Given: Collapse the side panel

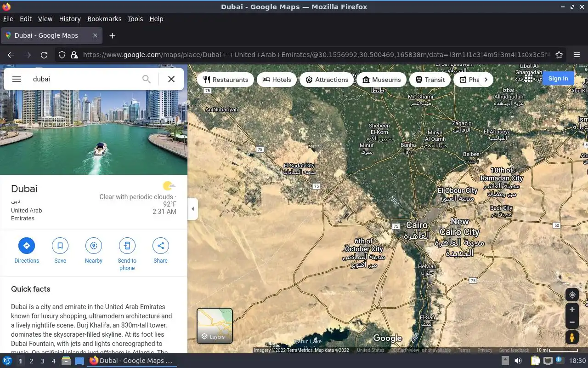Looking at the screenshot, I should click(193, 209).
